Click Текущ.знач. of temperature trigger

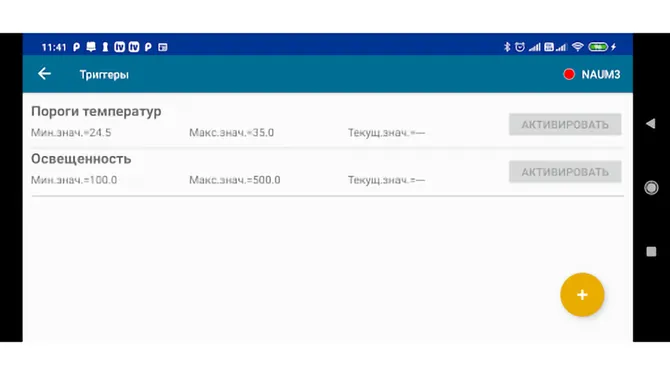pos(386,132)
